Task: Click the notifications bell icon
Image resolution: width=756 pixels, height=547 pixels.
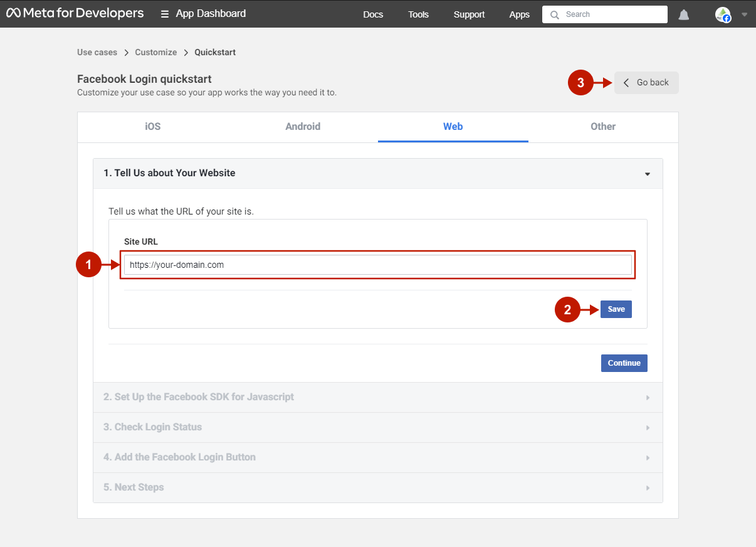Action: [684, 14]
